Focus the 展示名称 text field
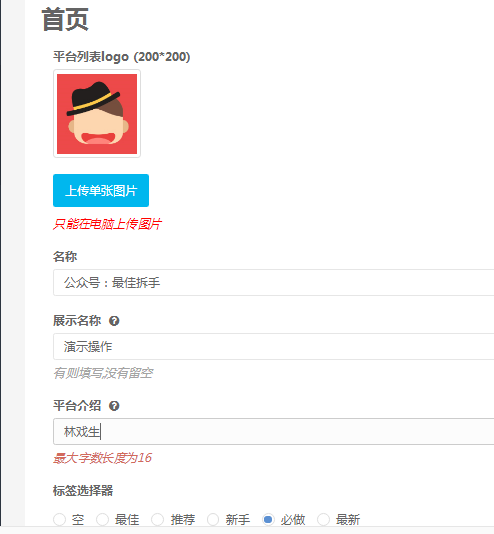The height and width of the screenshot is (534, 494). click(x=273, y=347)
